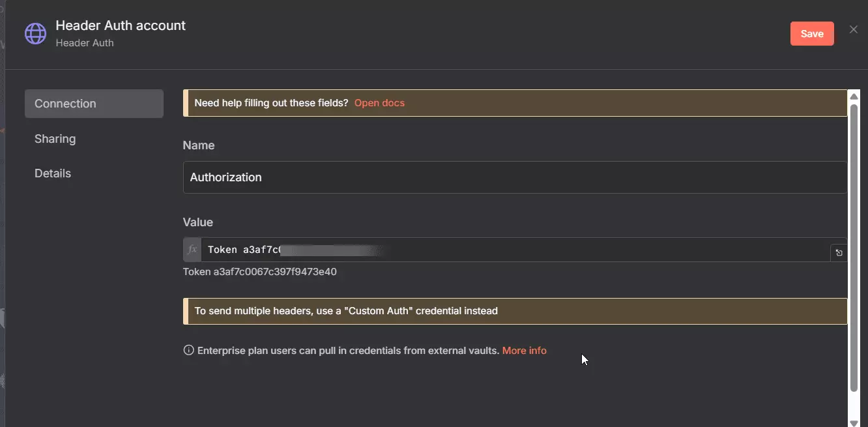Click the scrollbar down arrow

(x=854, y=422)
